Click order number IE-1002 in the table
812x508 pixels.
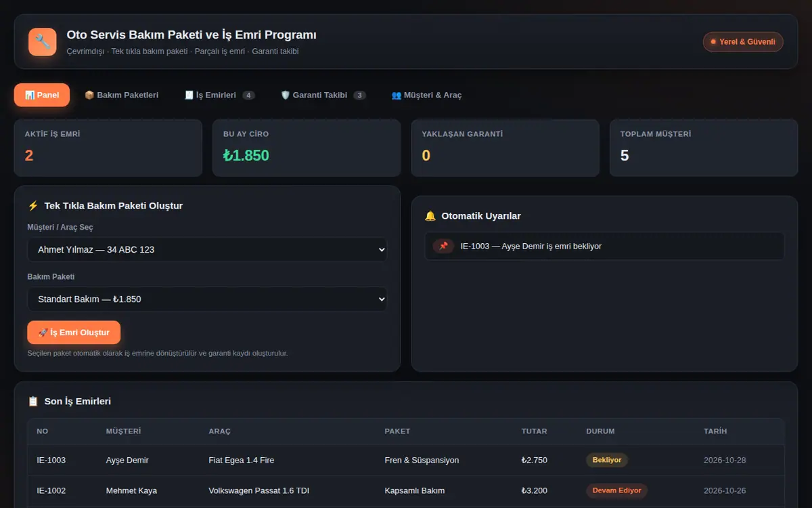click(51, 490)
